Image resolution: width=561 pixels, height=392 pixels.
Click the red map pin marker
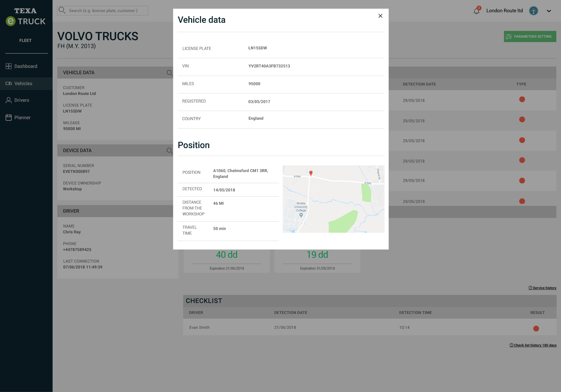311,173
